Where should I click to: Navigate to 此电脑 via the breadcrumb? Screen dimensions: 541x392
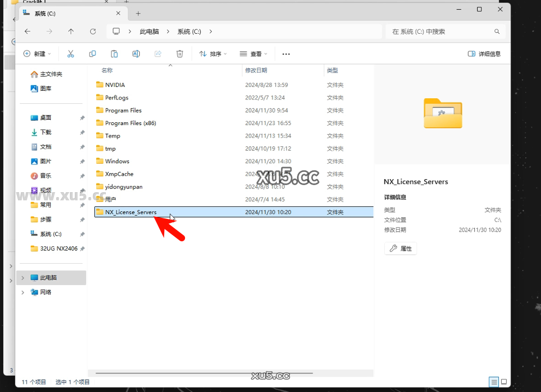(x=150, y=31)
